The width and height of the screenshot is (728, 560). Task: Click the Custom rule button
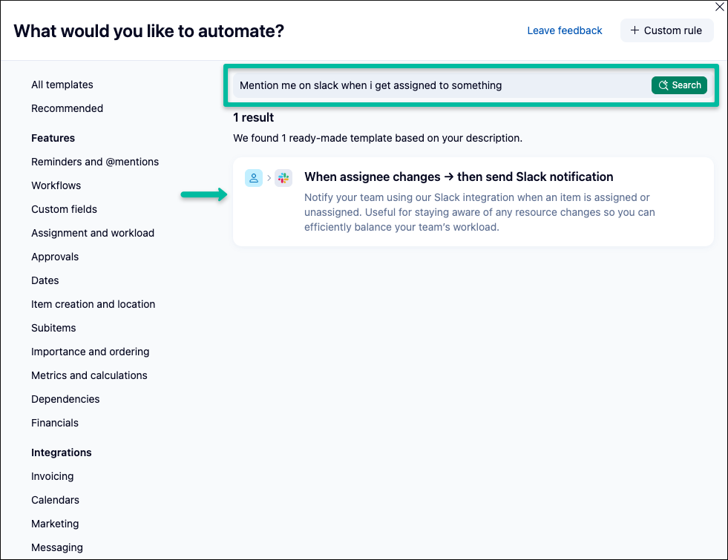click(666, 30)
